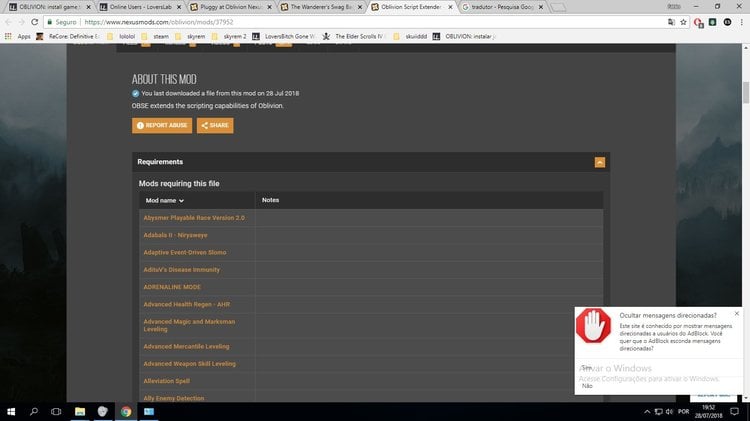Click the volume speaker icon in tray
Screen dimensions: 750x421
pyautogui.click(x=669, y=411)
